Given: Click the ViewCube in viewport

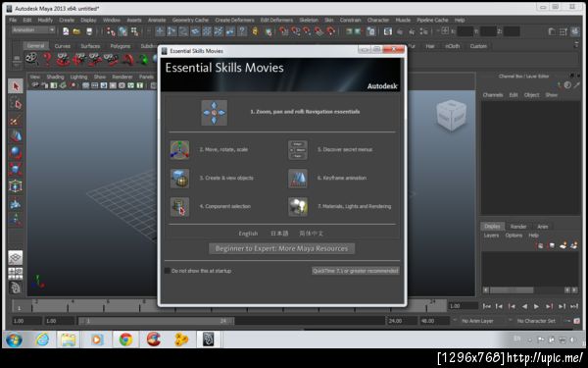Looking at the screenshot, I should pos(452,115).
